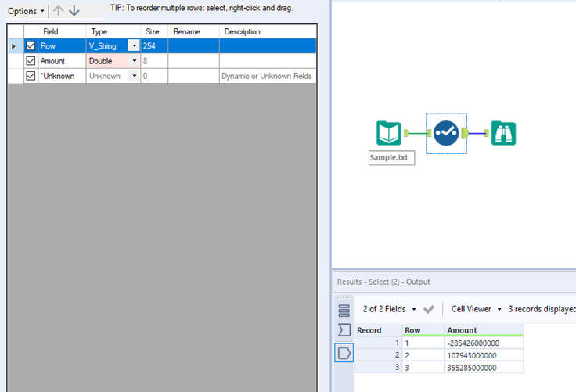Select result cell 107943000000
The height and width of the screenshot is (392, 576).
[x=484, y=355]
